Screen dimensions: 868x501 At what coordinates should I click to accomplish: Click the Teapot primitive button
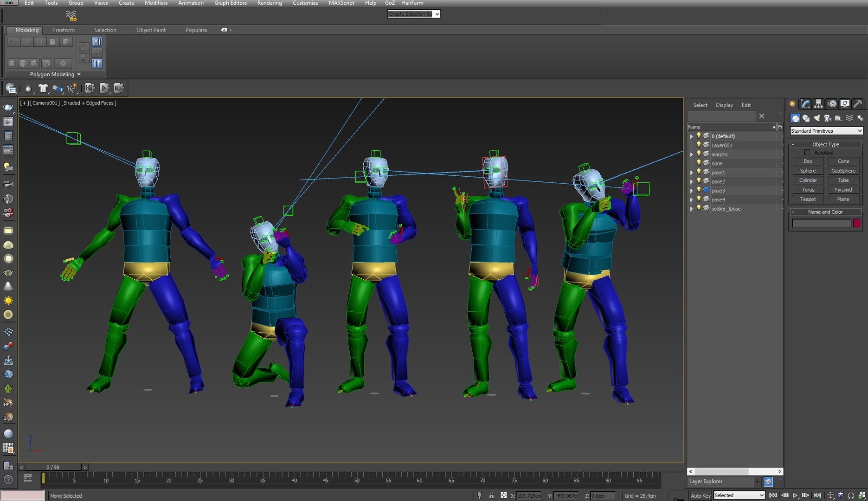coord(808,199)
